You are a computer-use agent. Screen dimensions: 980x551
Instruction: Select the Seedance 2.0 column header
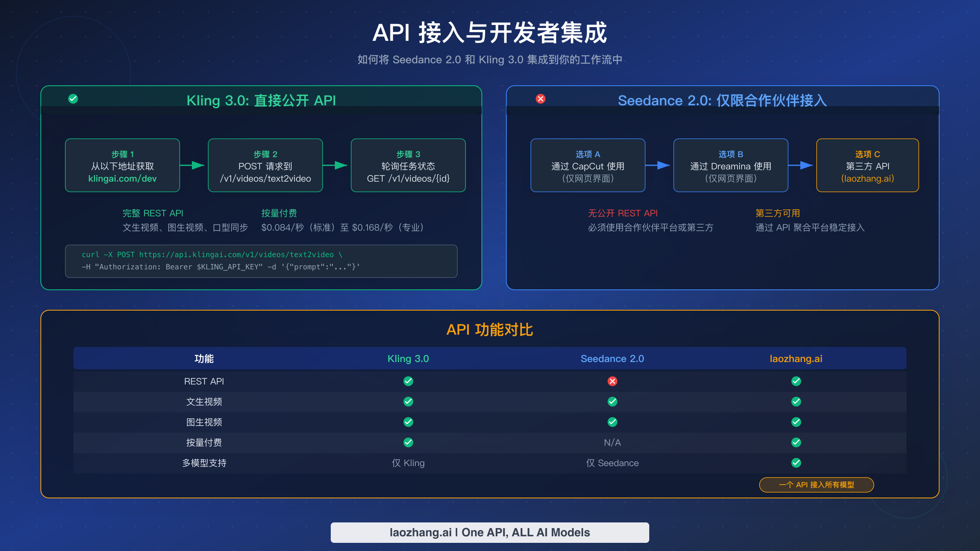(612, 358)
